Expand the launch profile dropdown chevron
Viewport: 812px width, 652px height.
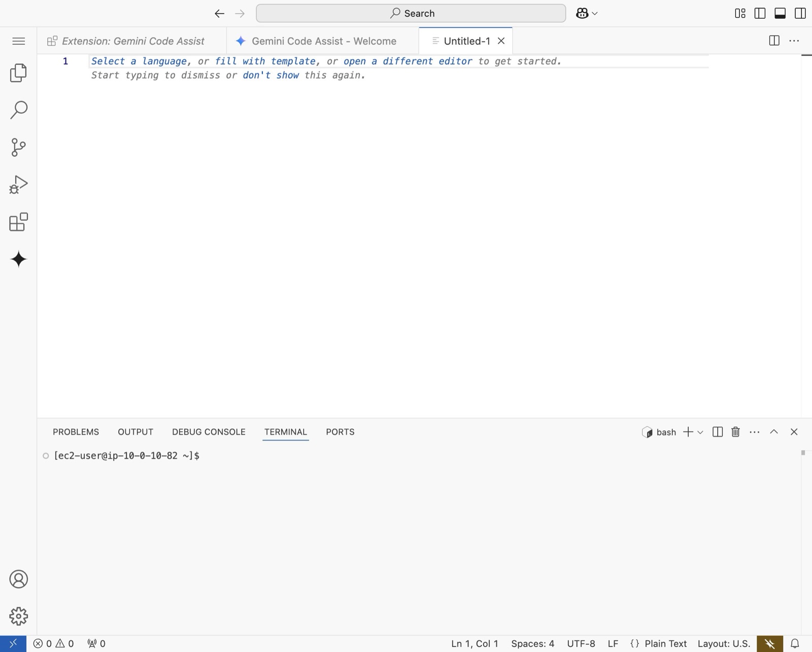700,432
